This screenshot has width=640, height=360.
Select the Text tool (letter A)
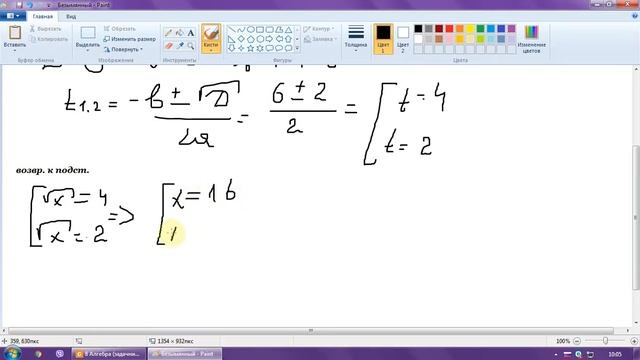click(x=191, y=33)
